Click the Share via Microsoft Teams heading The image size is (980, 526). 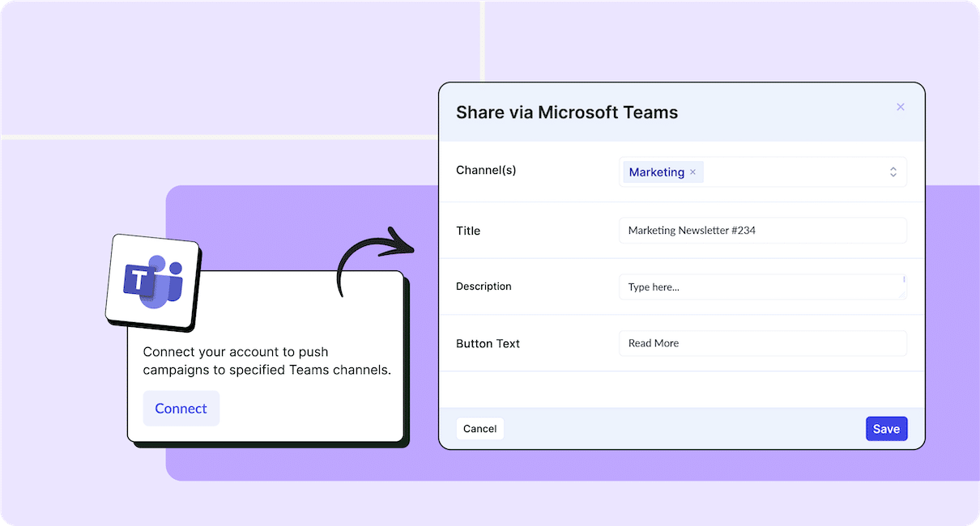[x=567, y=112]
